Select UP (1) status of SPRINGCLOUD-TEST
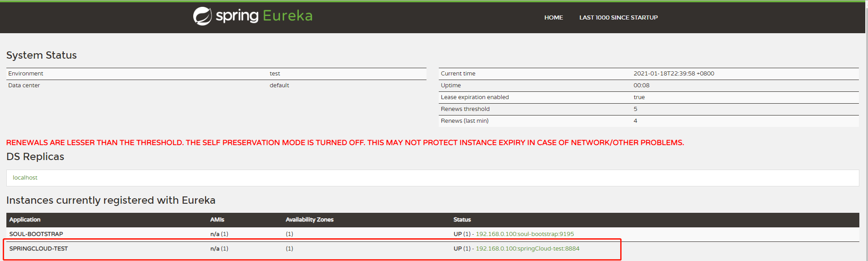 [x=462, y=249]
